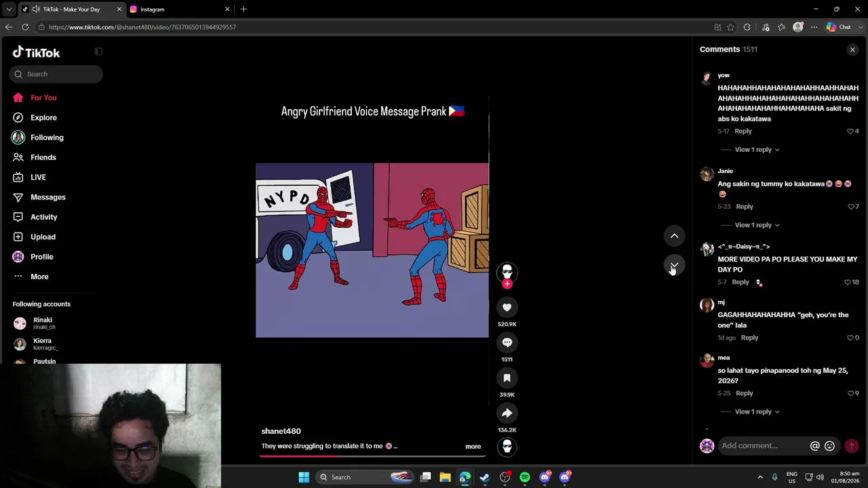868x488 pixels.
Task: Open File Explorer from the taskbar
Action: pyautogui.click(x=445, y=477)
